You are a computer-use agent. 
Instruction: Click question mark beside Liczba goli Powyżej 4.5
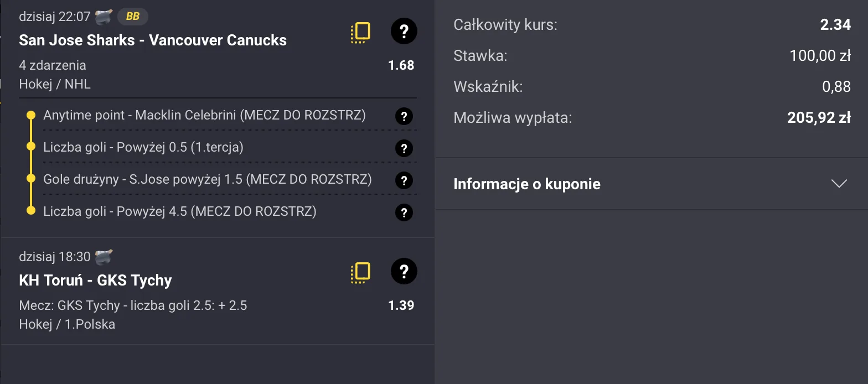(x=404, y=212)
